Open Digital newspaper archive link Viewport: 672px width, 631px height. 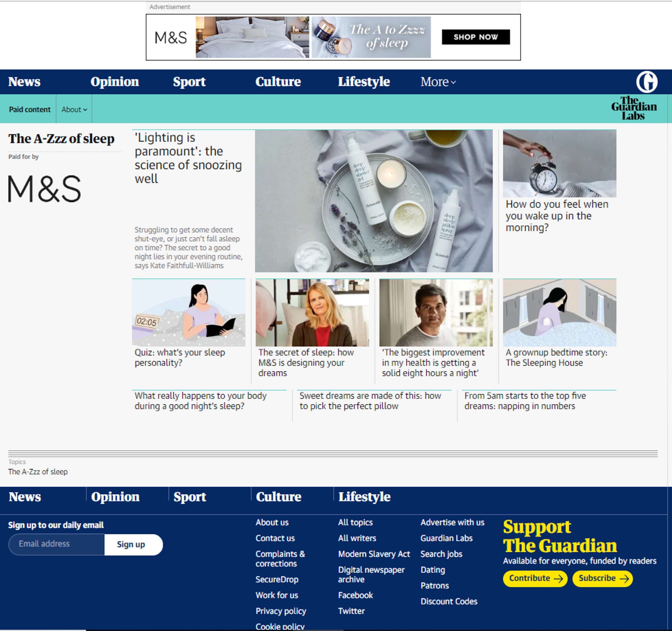[x=371, y=575]
